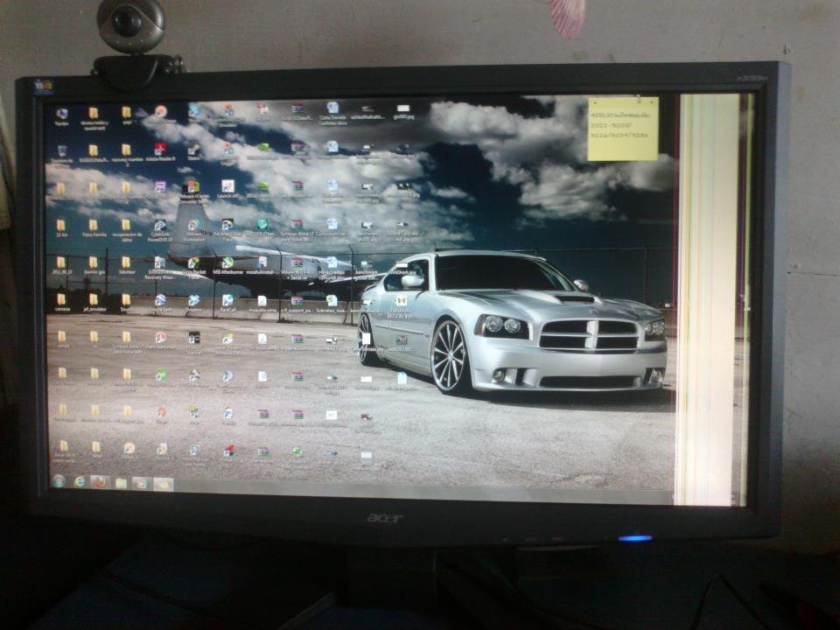Open the Fotos Familia folder
Viewport: 840px width, 630px height.
tap(94, 228)
